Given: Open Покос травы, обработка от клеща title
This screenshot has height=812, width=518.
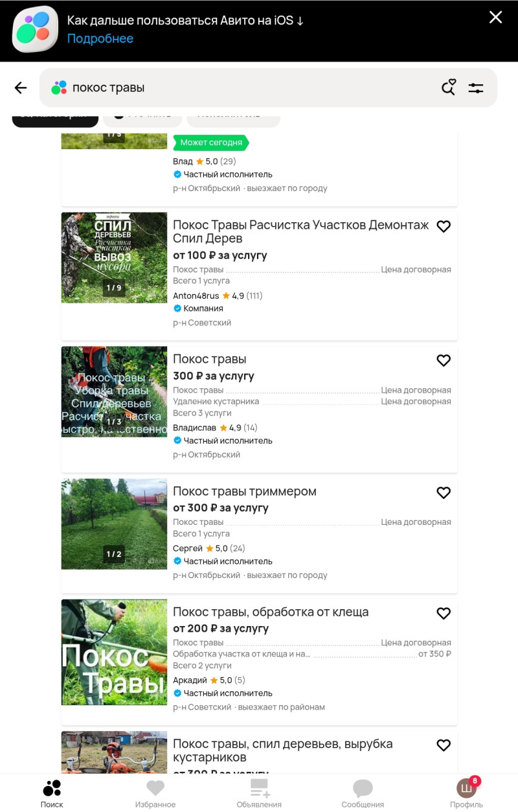Looking at the screenshot, I should pos(271,612).
